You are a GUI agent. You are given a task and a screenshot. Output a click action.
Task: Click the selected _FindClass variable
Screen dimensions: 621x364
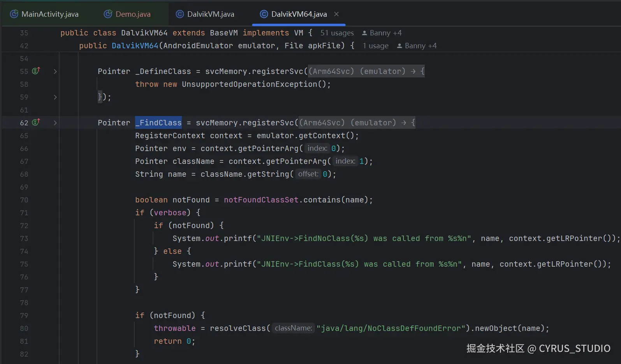(x=158, y=123)
